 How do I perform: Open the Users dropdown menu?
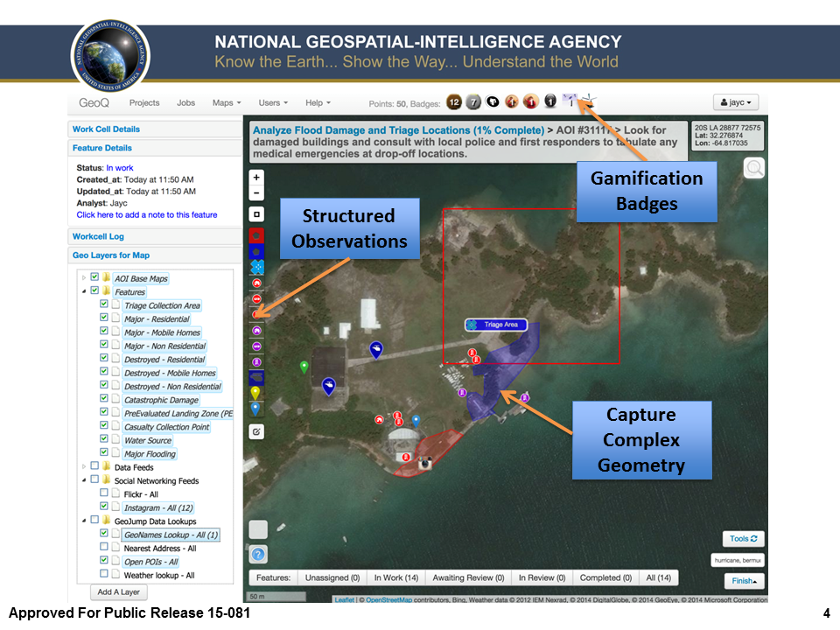coord(273,103)
